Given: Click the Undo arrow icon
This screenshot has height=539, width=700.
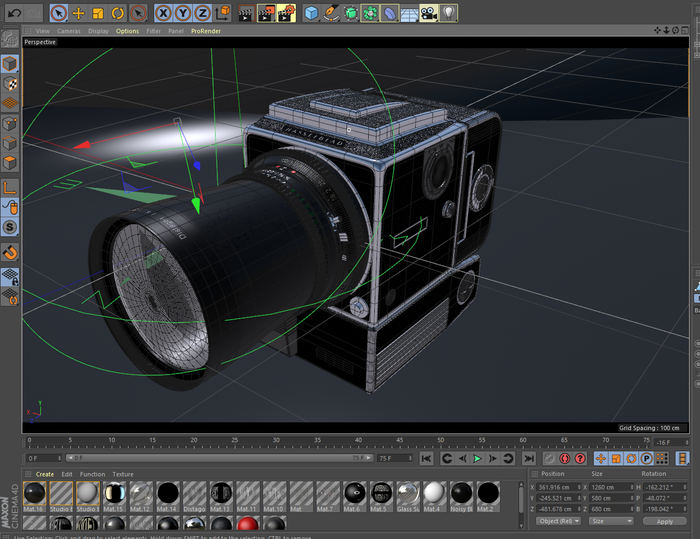Looking at the screenshot, I should click(x=13, y=13).
